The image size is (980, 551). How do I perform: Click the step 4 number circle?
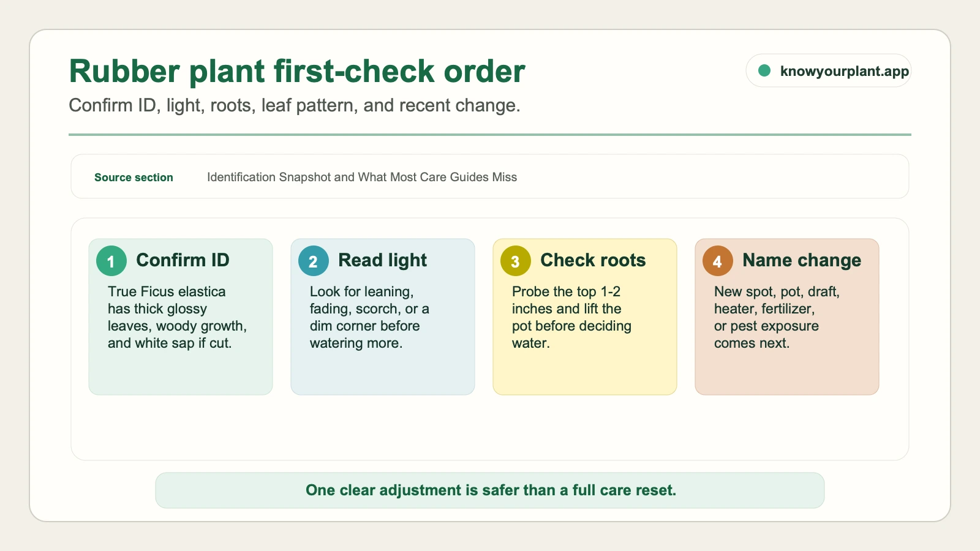pos(717,261)
